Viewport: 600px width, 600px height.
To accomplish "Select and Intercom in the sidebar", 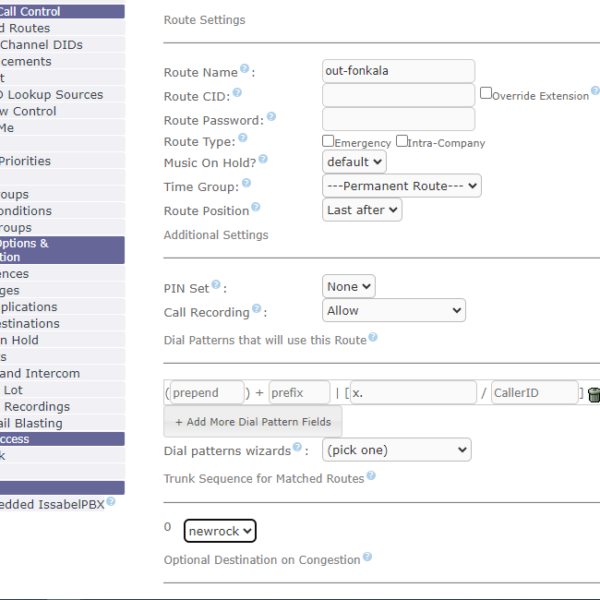I will point(40,374).
